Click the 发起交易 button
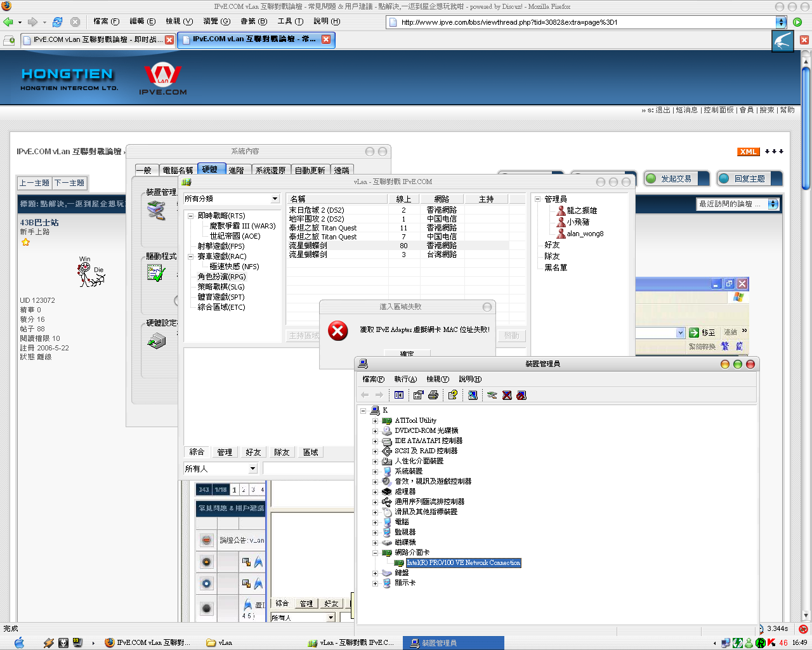The image size is (812, 650). click(x=676, y=179)
